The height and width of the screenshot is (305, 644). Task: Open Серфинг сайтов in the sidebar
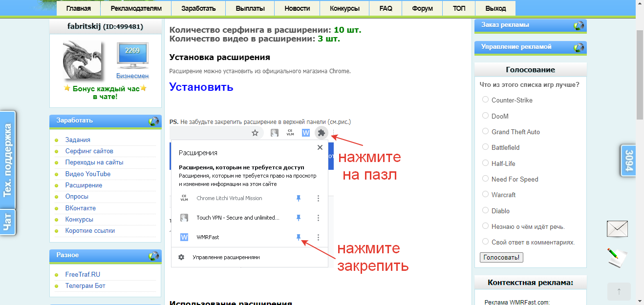(89, 151)
